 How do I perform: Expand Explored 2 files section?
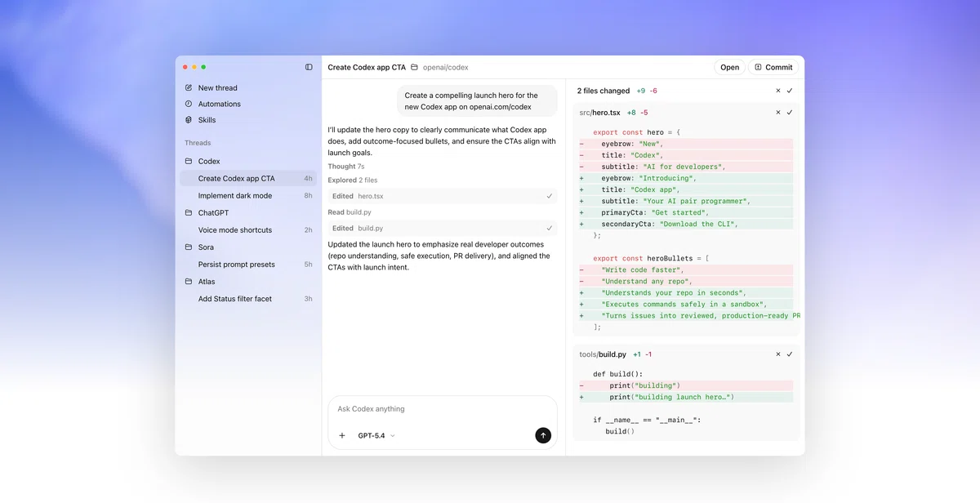click(353, 180)
